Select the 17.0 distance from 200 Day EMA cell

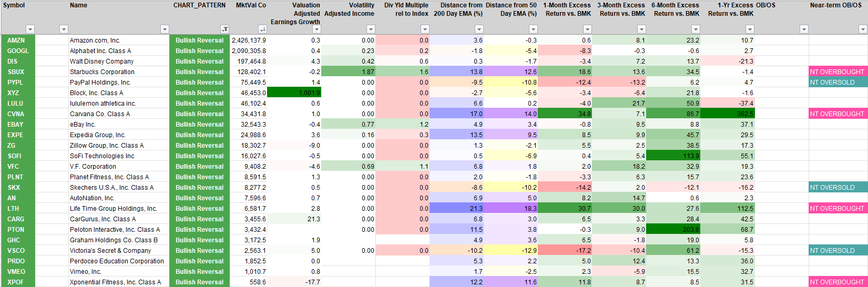click(457, 114)
